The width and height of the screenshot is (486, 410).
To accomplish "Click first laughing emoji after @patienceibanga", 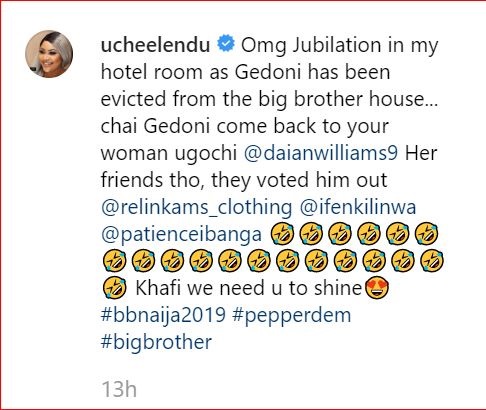I will (x=282, y=234).
